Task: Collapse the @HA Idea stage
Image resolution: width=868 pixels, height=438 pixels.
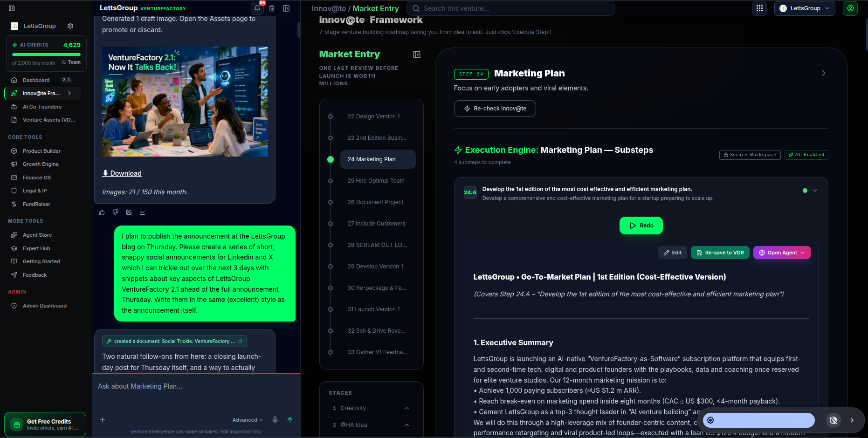Action: click(x=407, y=425)
